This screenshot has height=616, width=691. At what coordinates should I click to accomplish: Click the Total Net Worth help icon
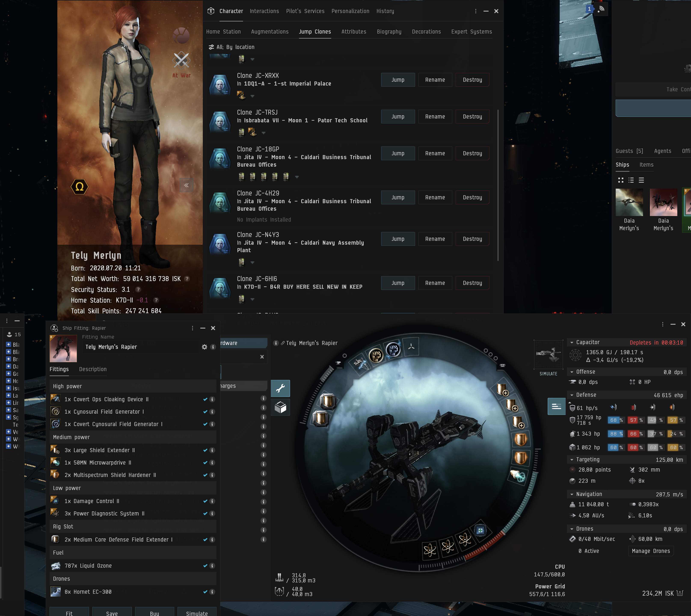(x=187, y=279)
